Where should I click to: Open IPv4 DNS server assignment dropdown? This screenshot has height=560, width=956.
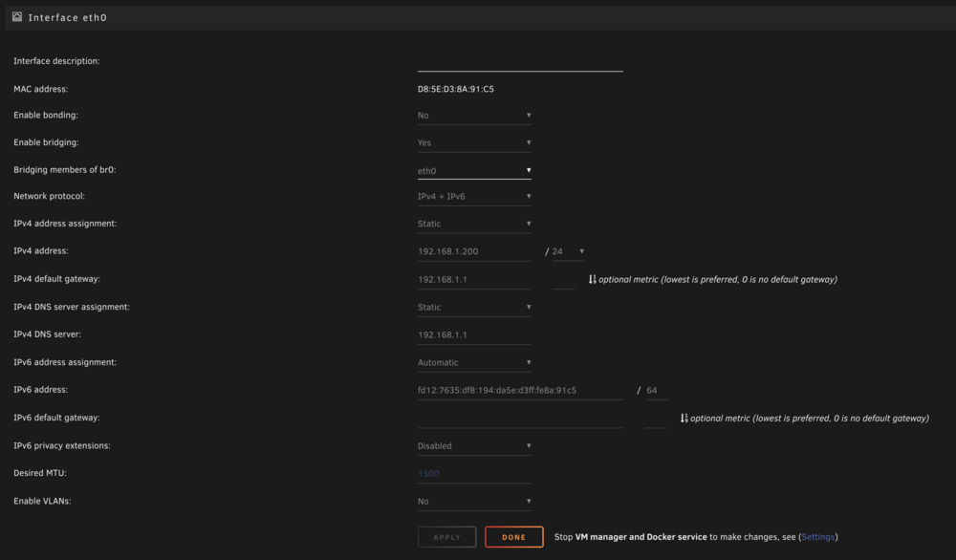coord(474,307)
